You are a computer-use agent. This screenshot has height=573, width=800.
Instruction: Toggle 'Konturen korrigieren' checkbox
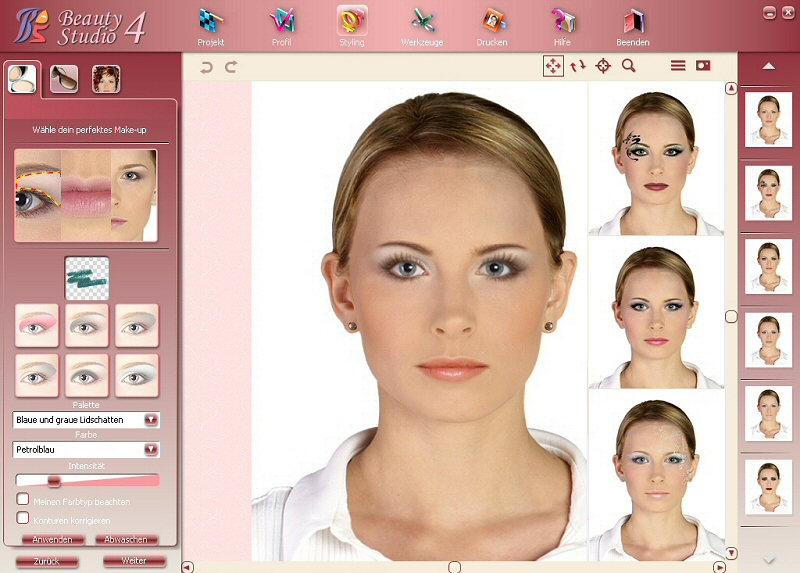(23, 518)
